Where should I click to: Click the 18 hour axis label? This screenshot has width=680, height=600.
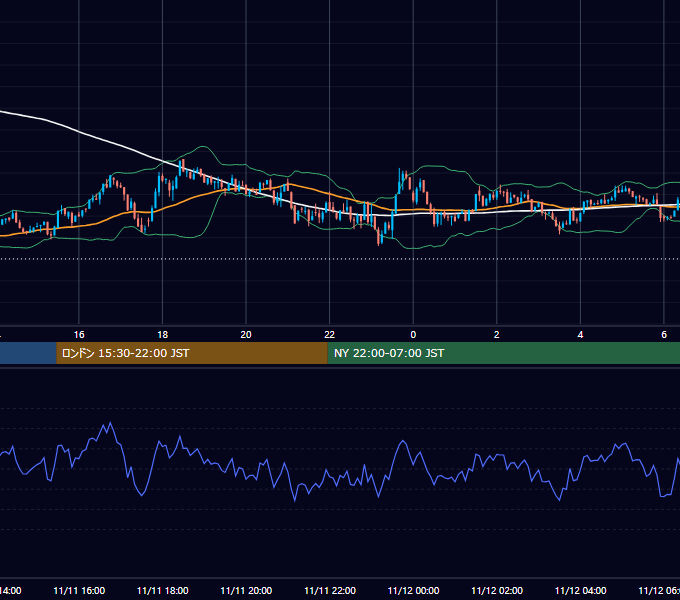(x=163, y=335)
